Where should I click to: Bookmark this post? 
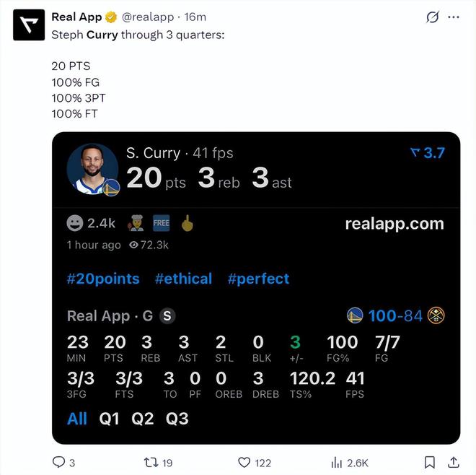[430, 462]
